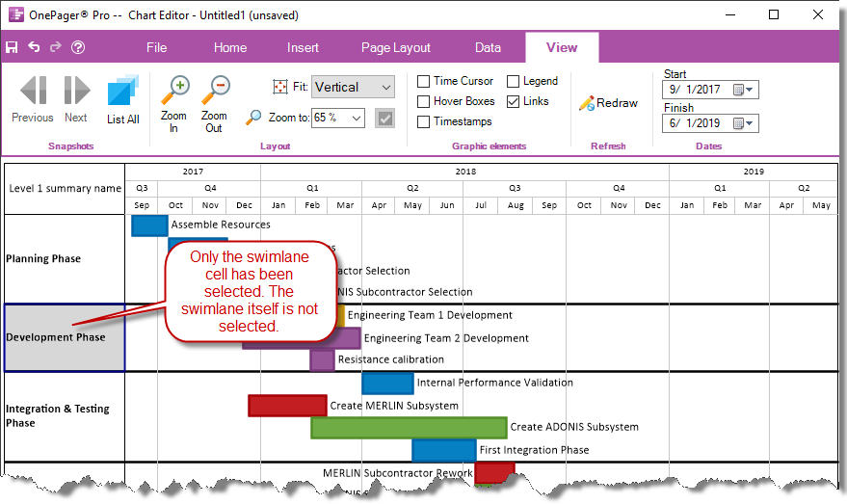The height and width of the screenshot is (504, 847).
Task: Enable the Time Cursor checkbox
Action: (x=424, y=82)
